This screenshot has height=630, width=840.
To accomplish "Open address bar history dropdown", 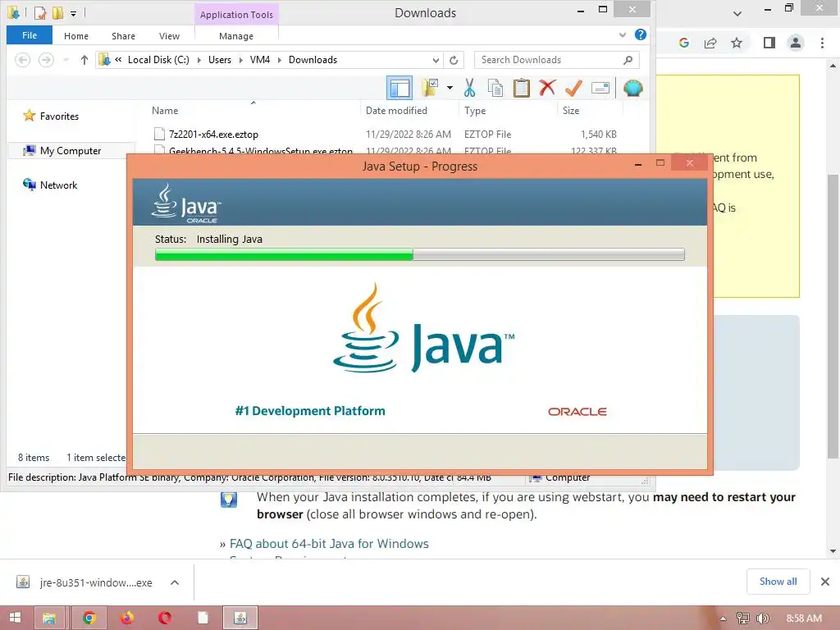I will [436, 60].
